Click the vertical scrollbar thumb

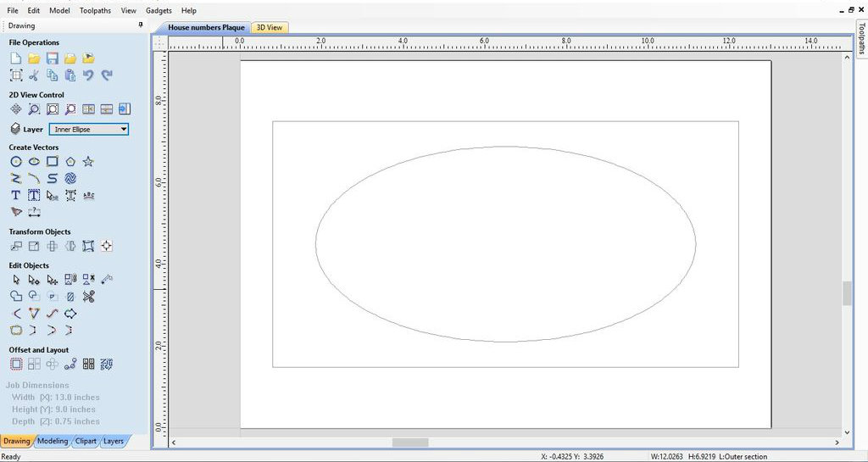point(847,293)
